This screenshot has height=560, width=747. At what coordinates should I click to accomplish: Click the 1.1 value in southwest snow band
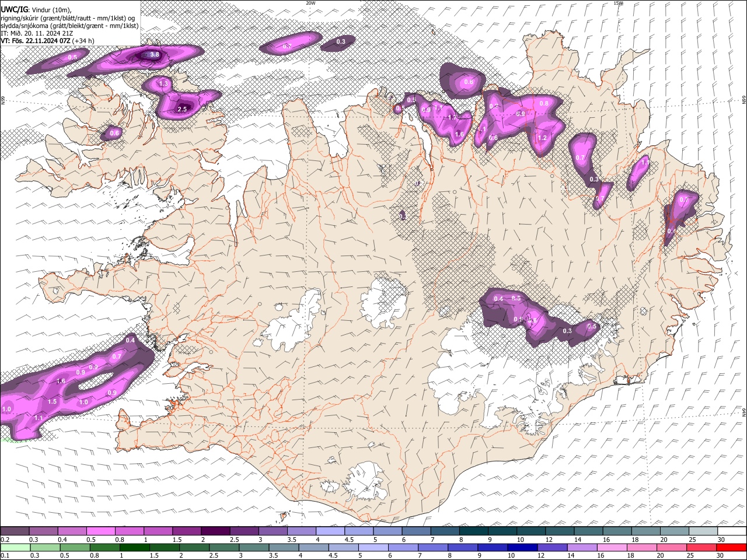(39, 418)
